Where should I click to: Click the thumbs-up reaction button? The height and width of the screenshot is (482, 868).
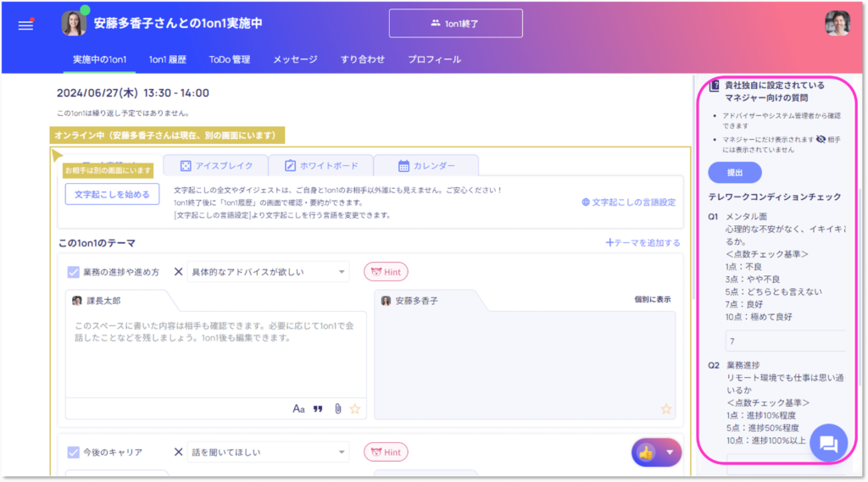click(x=646, y=452)
